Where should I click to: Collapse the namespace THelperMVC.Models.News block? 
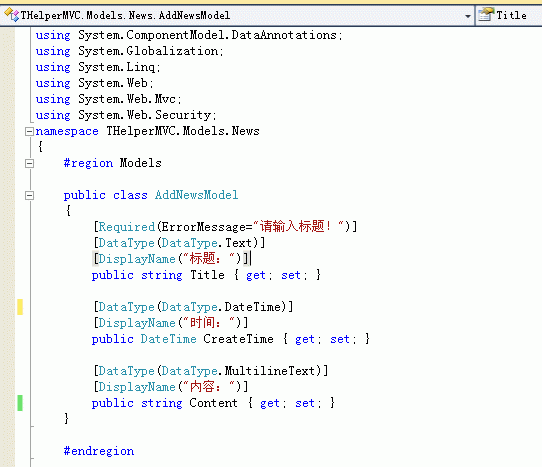[29, 131]
